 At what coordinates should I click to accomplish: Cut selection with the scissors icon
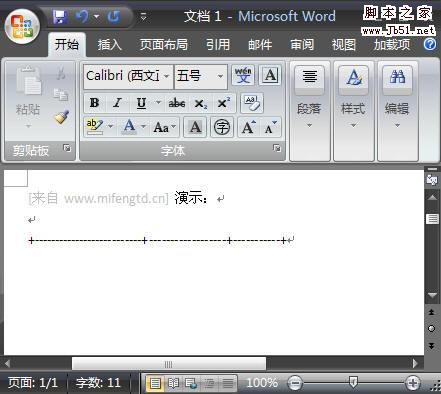61,73
